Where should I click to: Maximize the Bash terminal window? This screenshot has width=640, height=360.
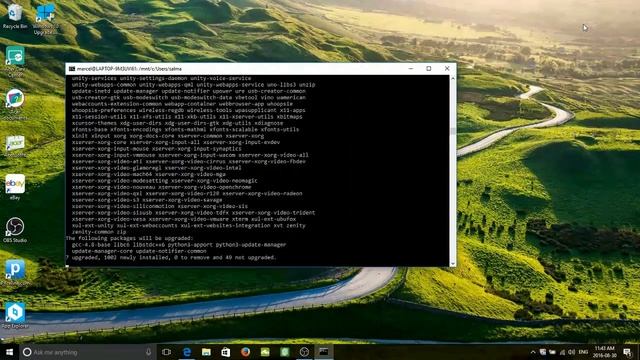click(429, 69)
